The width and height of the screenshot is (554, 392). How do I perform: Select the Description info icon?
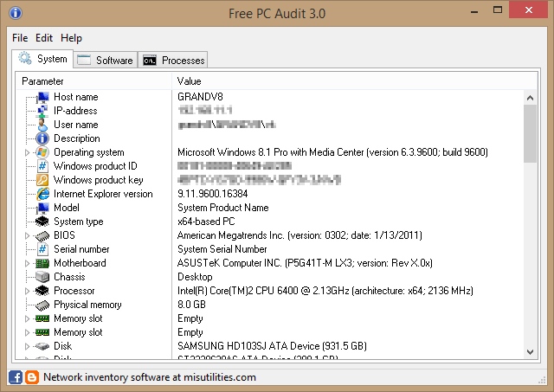point(42,138)
